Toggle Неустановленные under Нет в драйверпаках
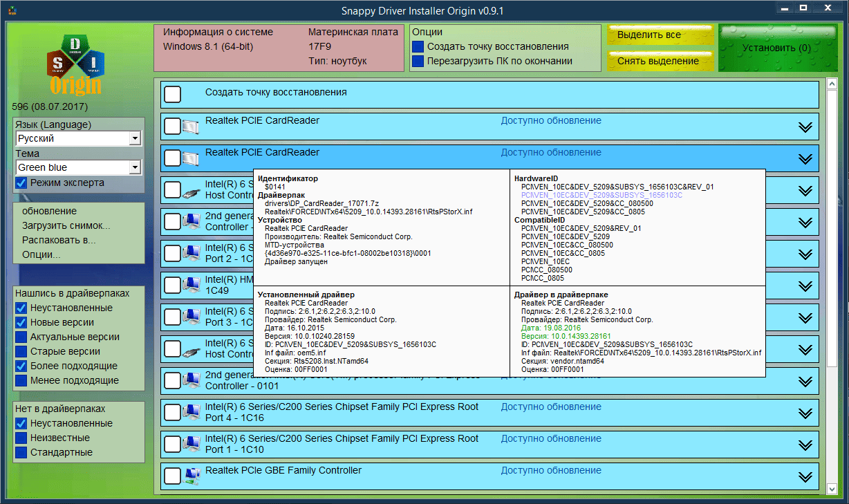 21,423
